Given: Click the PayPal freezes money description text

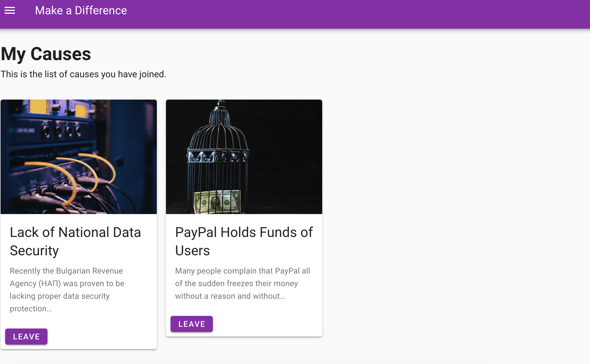Looking at the screenshot, I should point(243,283).
